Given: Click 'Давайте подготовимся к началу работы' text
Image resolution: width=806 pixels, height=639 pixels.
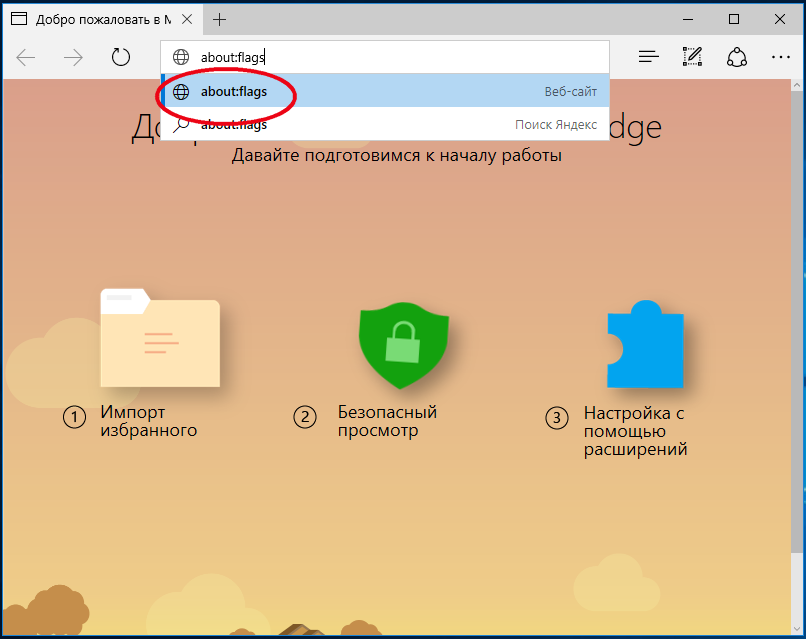Looking at the screenshot, I should pyautogui.click(x=396, y=155).
